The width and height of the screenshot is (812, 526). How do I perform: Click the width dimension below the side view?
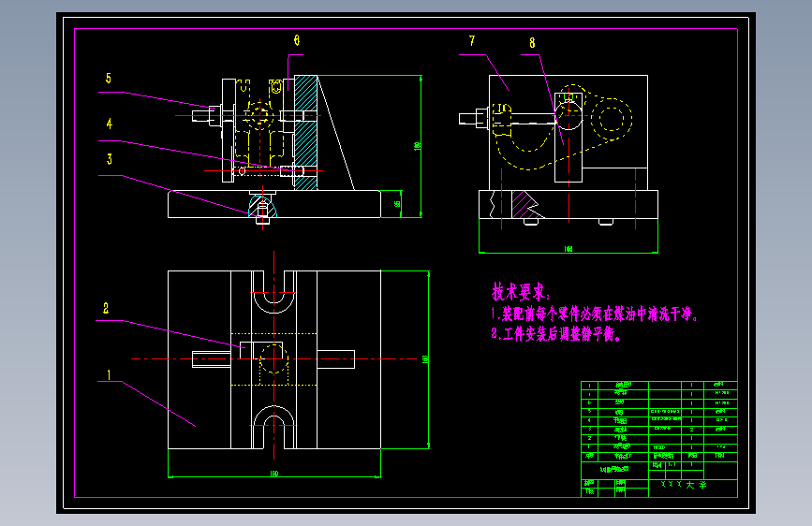568,249
